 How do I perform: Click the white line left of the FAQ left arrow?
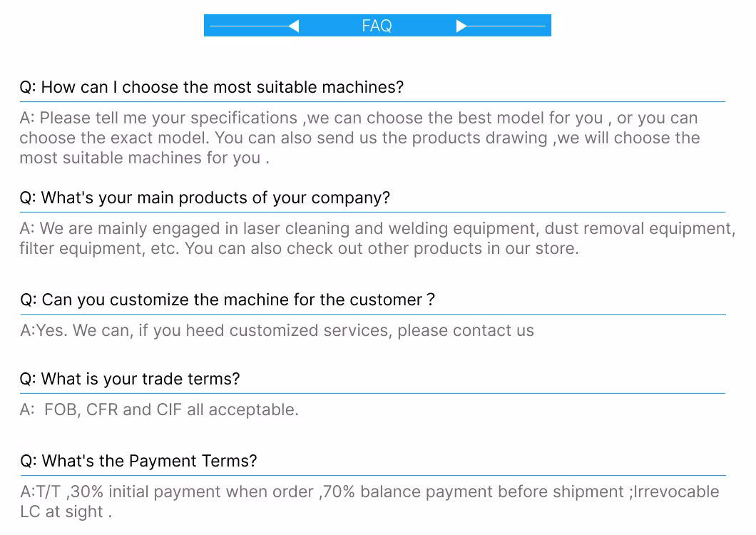pos(248,26)
